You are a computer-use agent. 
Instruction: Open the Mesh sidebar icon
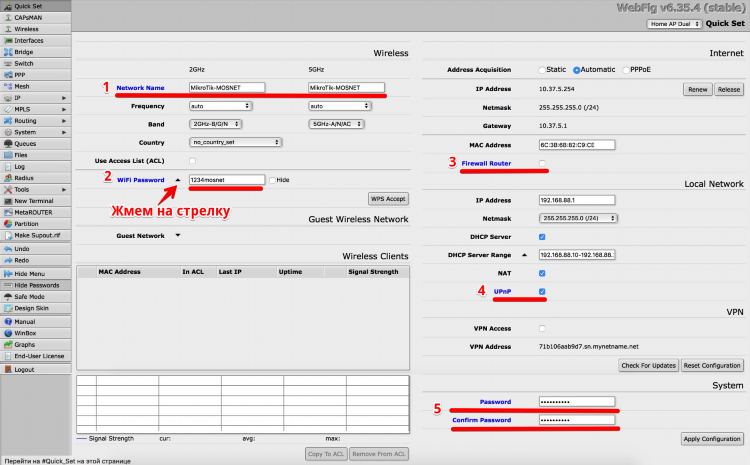pyautogui.click(x=8, y=87)
